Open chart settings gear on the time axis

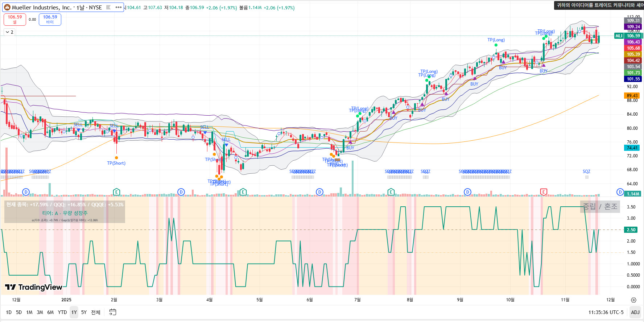(x=633, y=300)
